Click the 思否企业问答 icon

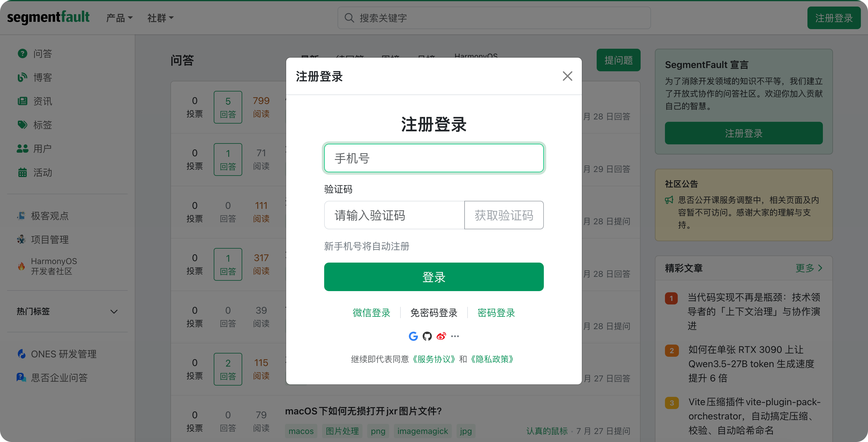pos(21,378)
